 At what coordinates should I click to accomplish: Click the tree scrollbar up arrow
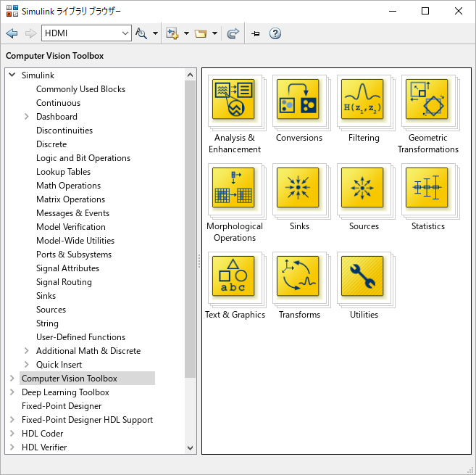tap(191, 75)
